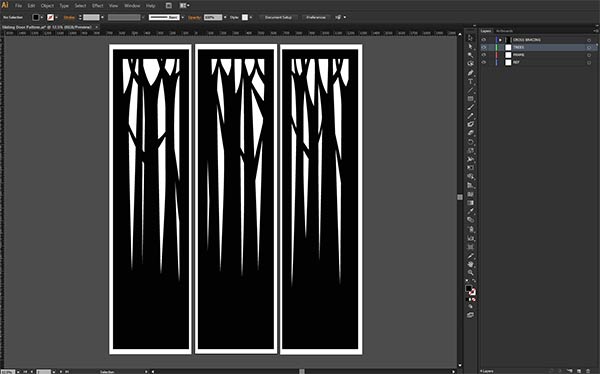Screen dimensions: 600x374
Task: Select the Blob Brush tool
Action: [x=470, y=124]
